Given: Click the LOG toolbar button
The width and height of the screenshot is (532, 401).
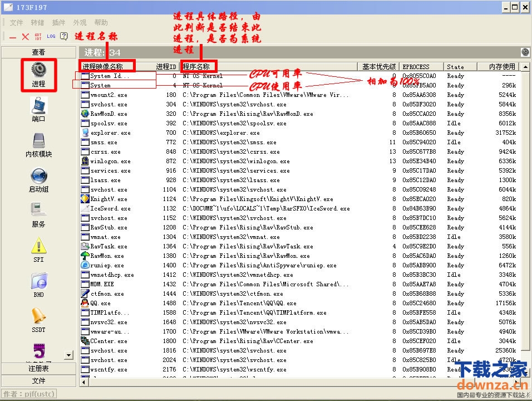Looking at the screenshot, I should tap(51, 37).
